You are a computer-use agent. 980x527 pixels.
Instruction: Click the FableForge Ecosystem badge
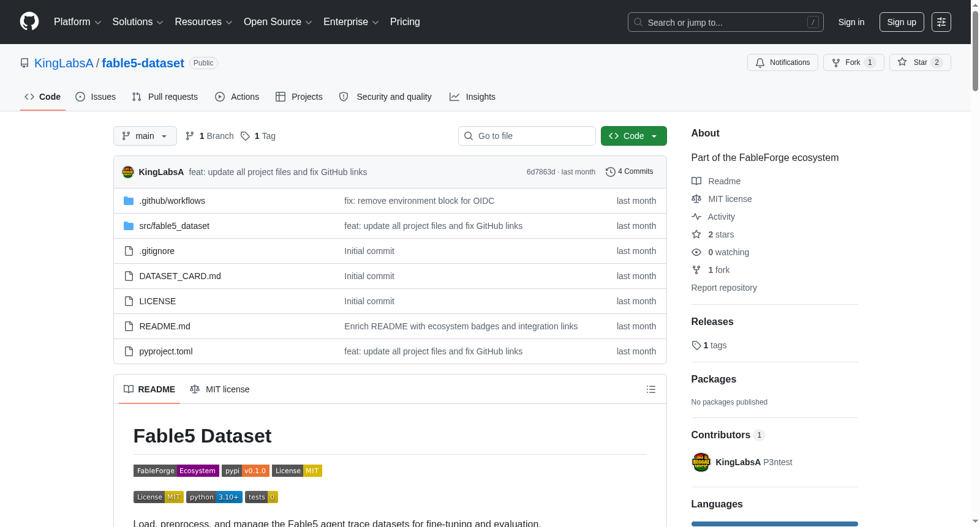click(176, 471)
